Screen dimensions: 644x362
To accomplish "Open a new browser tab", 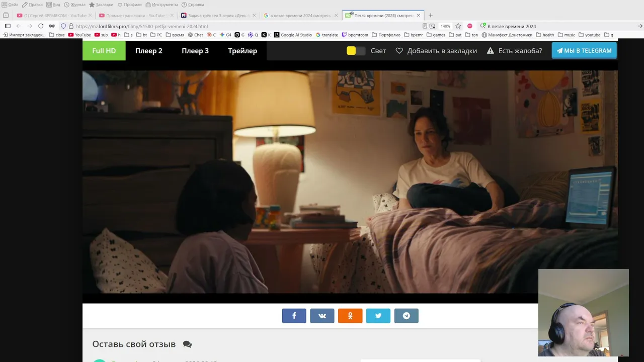I will pos(430,16).
